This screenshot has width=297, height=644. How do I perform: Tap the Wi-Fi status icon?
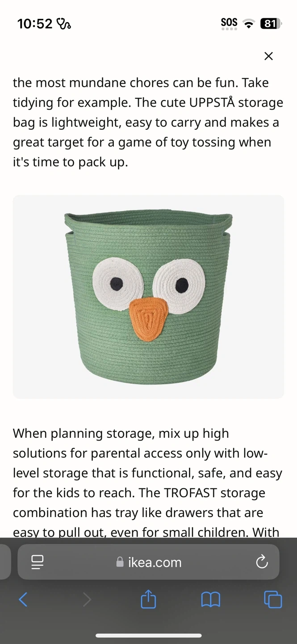247,24
